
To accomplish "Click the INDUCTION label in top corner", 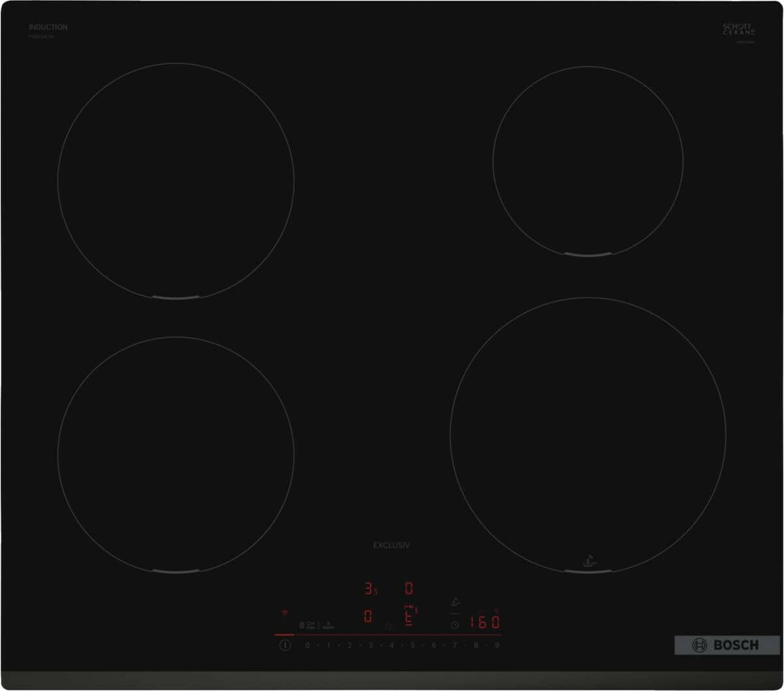I will pos(48,27).
